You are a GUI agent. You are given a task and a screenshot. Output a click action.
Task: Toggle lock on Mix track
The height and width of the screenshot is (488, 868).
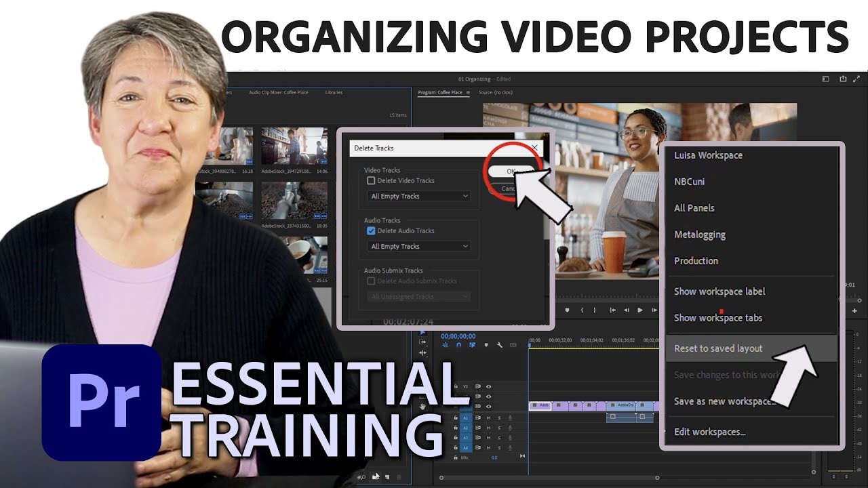point(456,457)
